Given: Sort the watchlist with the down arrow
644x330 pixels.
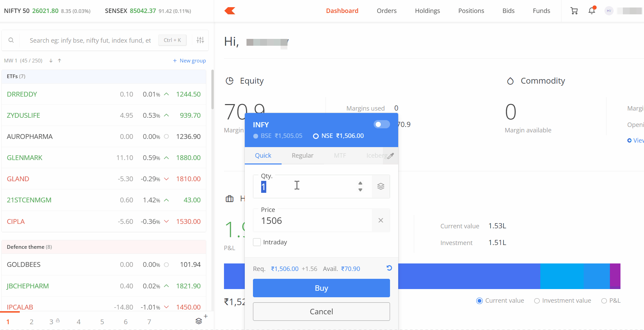Looking at the screenshot, I should click(51, 61).
